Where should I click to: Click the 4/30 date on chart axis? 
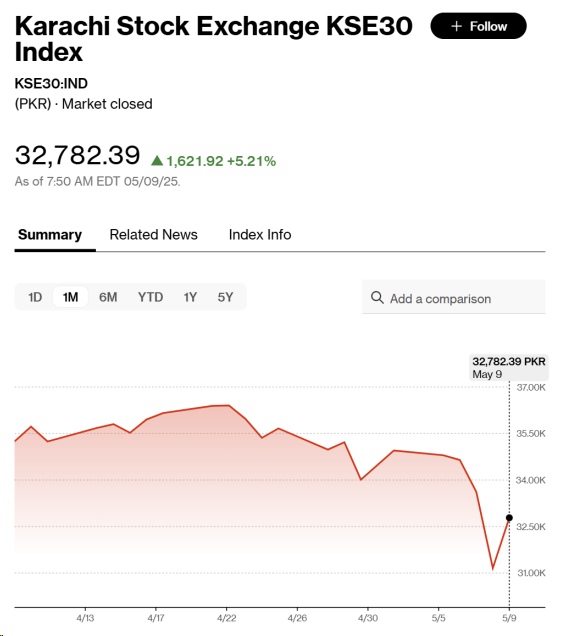367,618
